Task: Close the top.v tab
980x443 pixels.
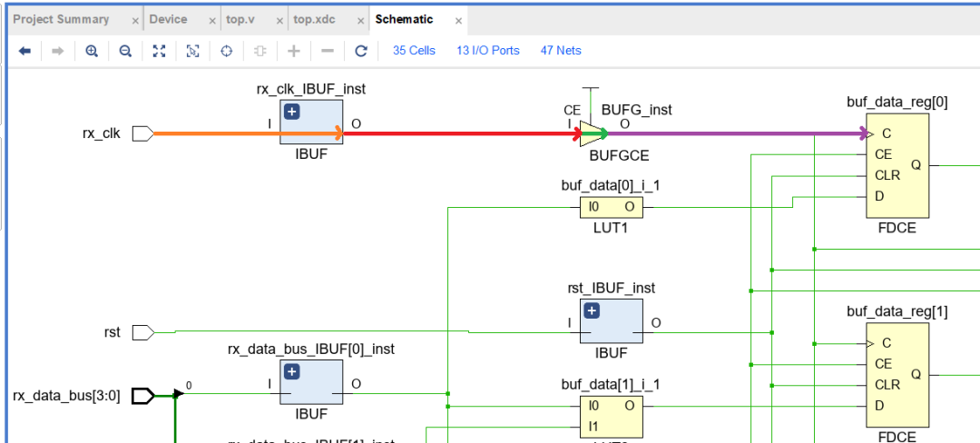Action: click(x=280, y=21)
